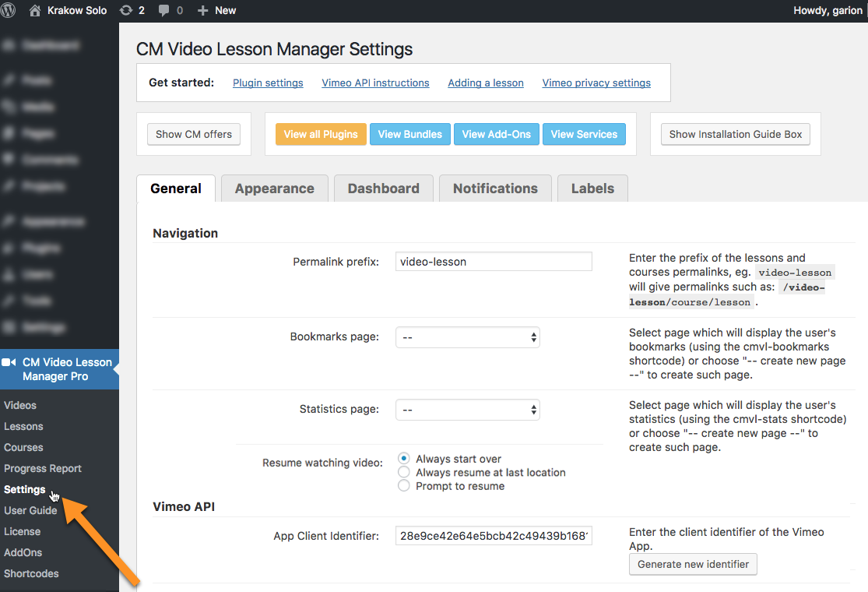Screen dimensions: 868x592
Task: Open Shortcodes in the sidebar menu
Action: [31, 574]
